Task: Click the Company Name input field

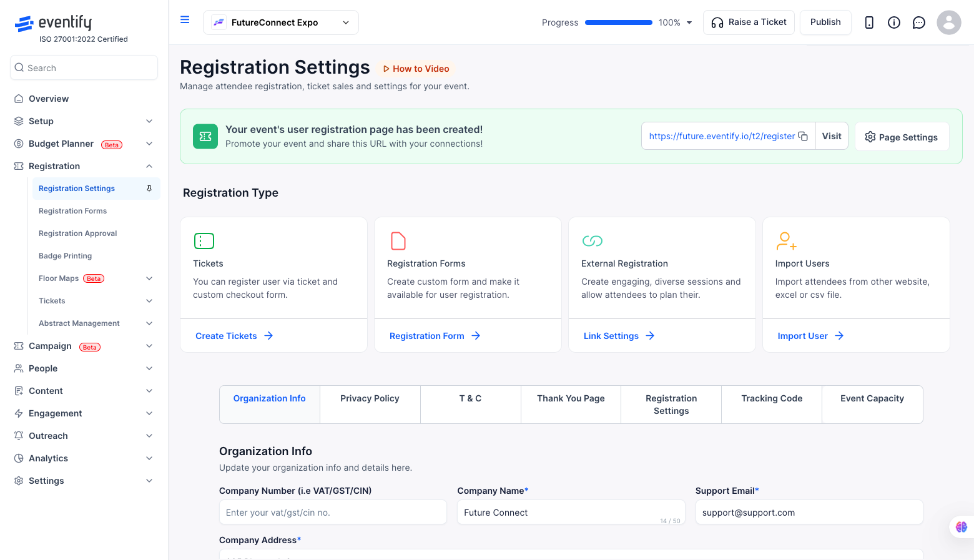Action: 571,512
